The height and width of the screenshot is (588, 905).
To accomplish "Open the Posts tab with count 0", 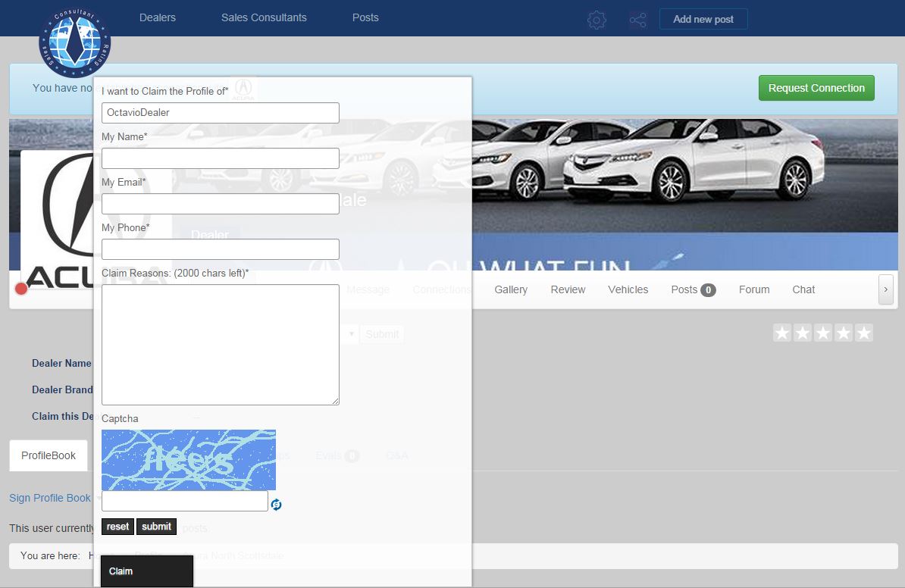I will (694, 289).
